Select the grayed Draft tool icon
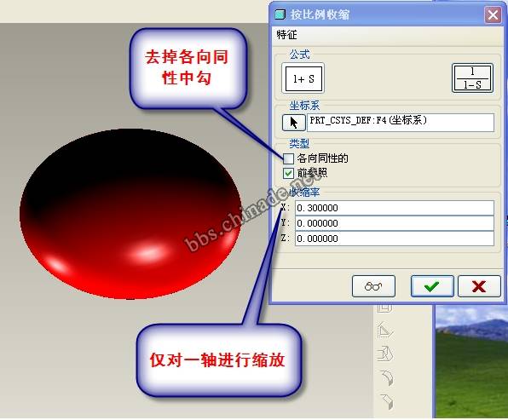The height and width of the screenshot is (420, 508). point(385,354)
